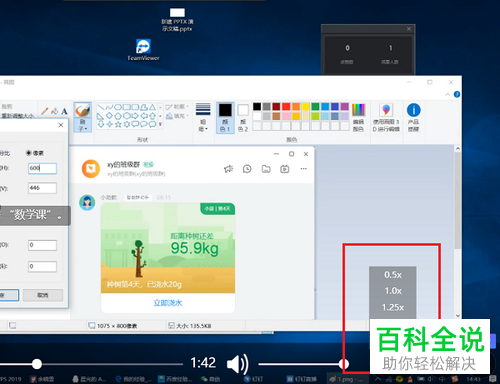Switch to 微信 WeChat in taskbar
The image size is (500, 384).
[x=210, y=379]
